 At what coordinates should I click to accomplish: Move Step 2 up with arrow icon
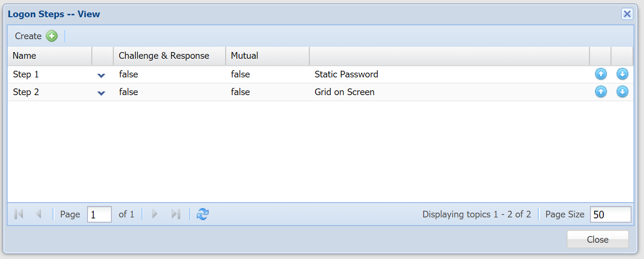600,92
